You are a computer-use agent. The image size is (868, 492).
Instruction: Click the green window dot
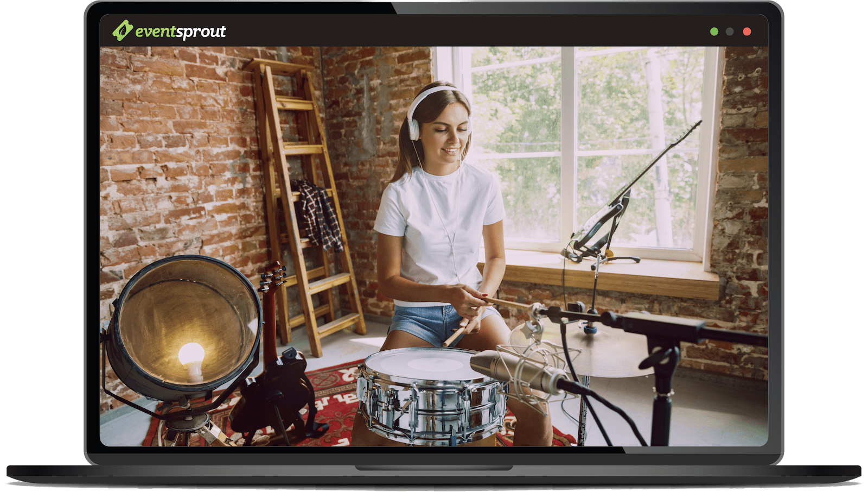click(x=714, y=31)
